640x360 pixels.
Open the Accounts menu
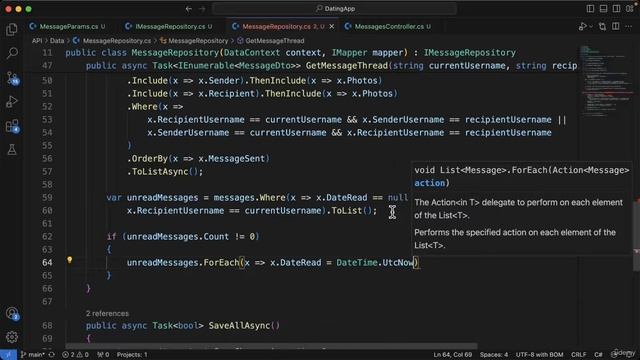click(12, 313)
